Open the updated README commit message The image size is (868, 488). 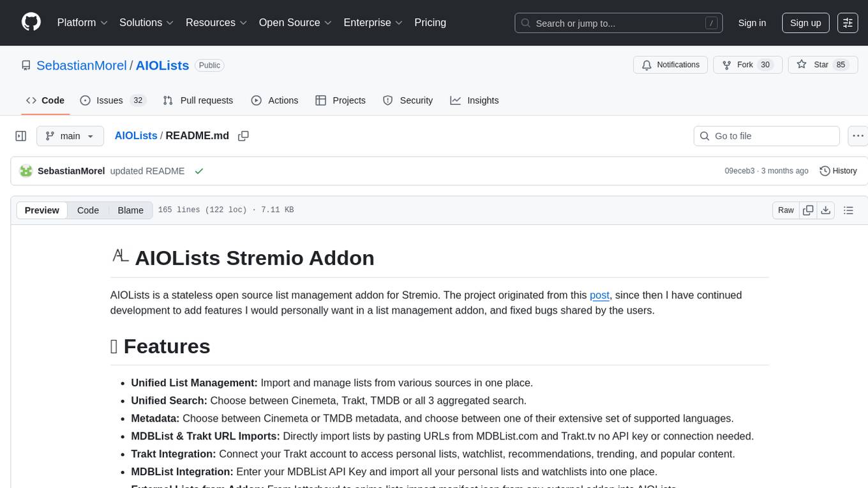147,171
